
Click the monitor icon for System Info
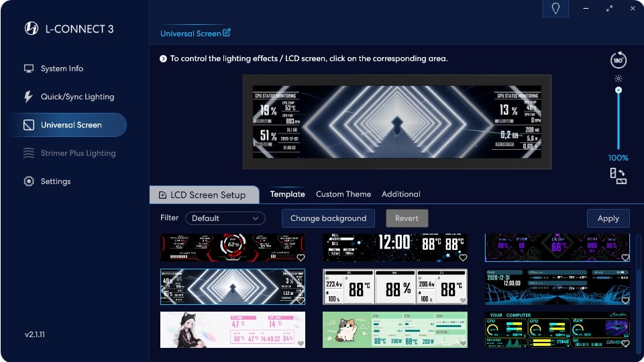29,69
